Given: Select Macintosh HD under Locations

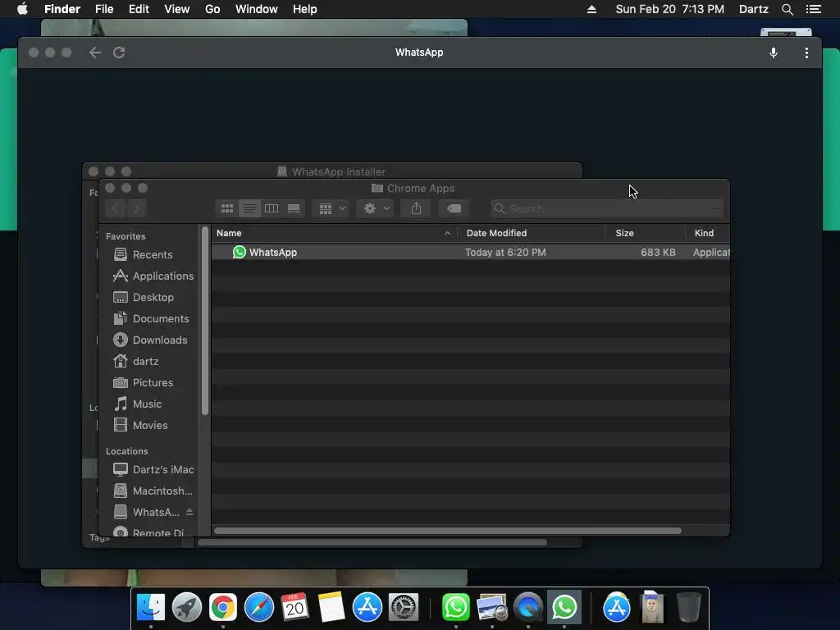Looking at the screenshot, I should (x=153, y=491).
